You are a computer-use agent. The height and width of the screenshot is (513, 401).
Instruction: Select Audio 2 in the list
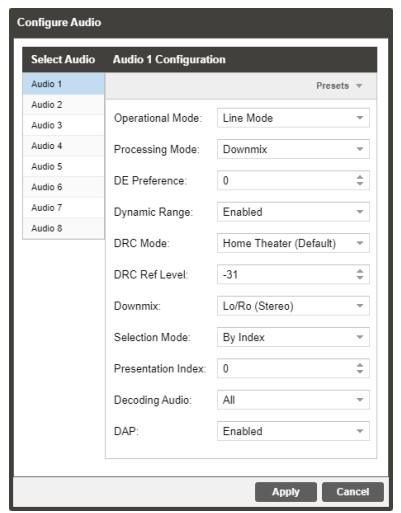click(63, 105)
